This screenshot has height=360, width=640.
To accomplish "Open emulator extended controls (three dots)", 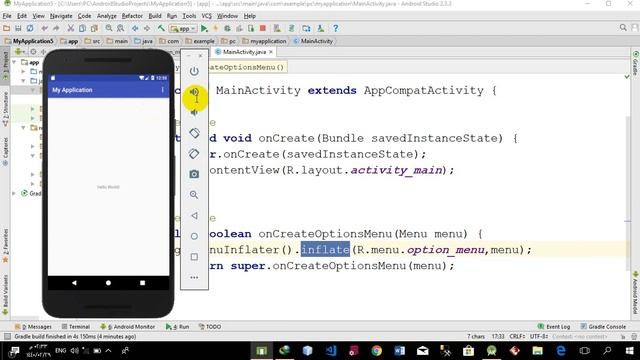I will (x=194, y=278).
